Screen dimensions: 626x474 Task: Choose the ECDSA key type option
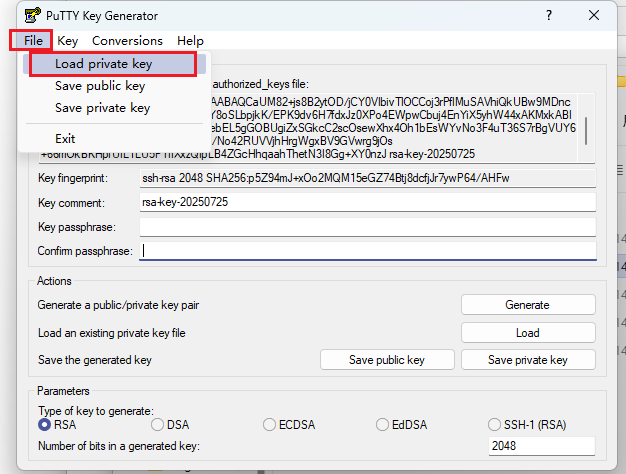269,425
